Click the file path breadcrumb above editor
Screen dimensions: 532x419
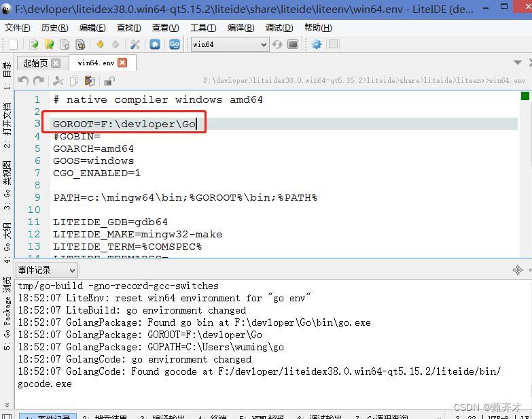364,81
